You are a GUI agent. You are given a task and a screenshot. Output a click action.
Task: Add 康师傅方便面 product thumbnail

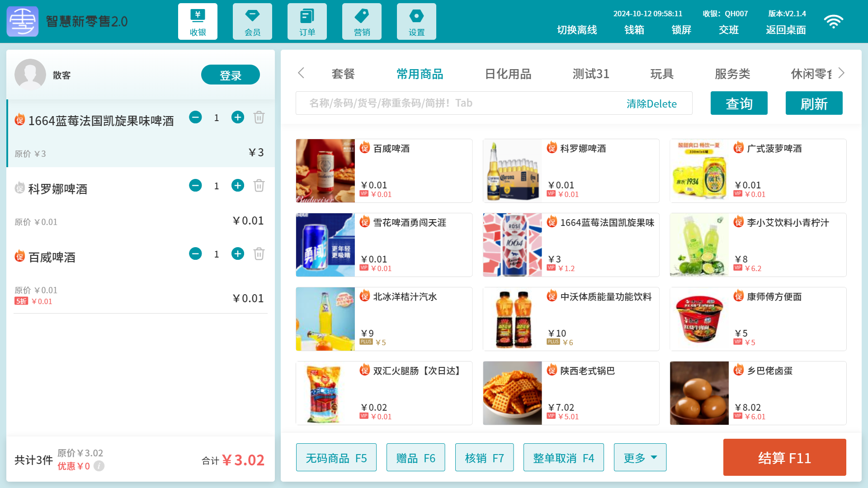(x=699, y=319)
